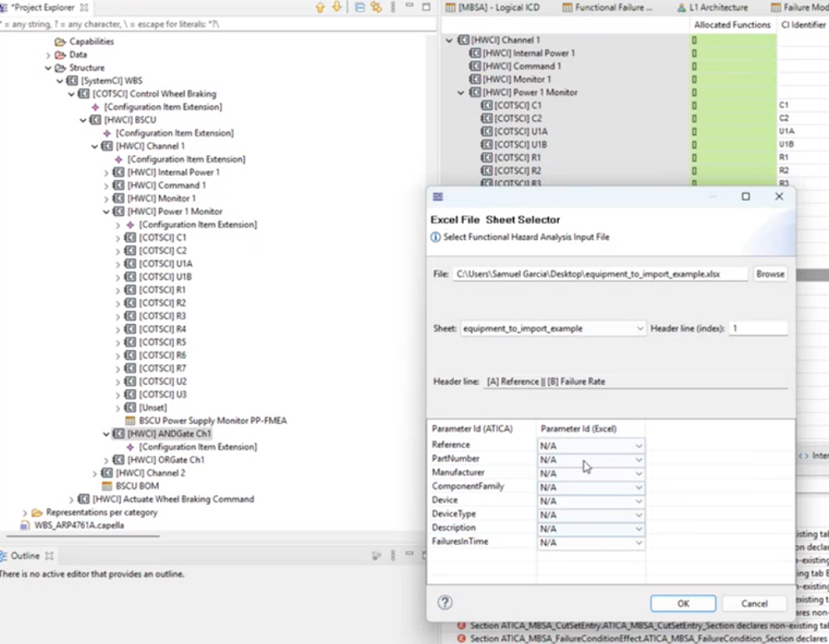829x644 pixels.
Task: Click the Configuration Item Extension icon under ANDGate Ch1
Action: pyautogui.click(x=130, y=447)
